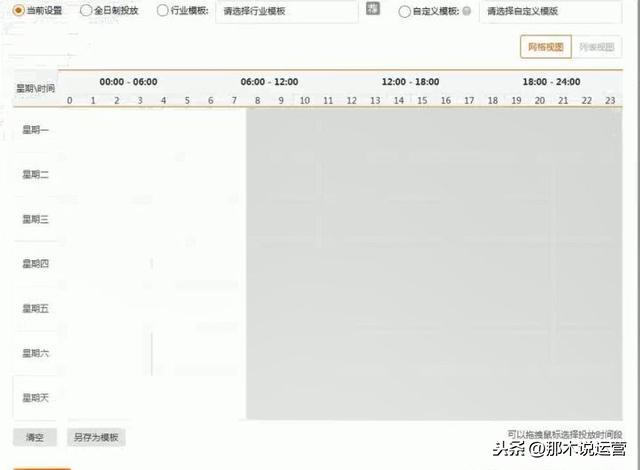
Task: Select the 当前设置 radio option
Action: point(18,10)
